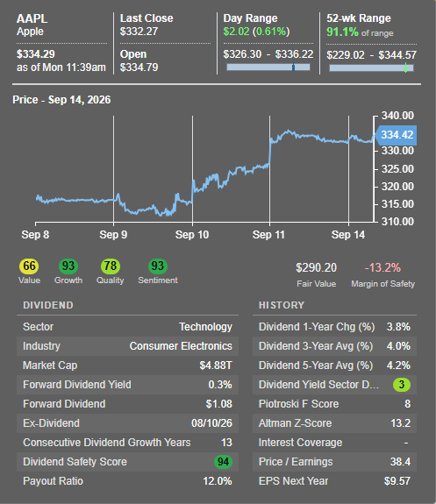Click the HISTORY section header
436x504 pixels.
coord(282,305)
